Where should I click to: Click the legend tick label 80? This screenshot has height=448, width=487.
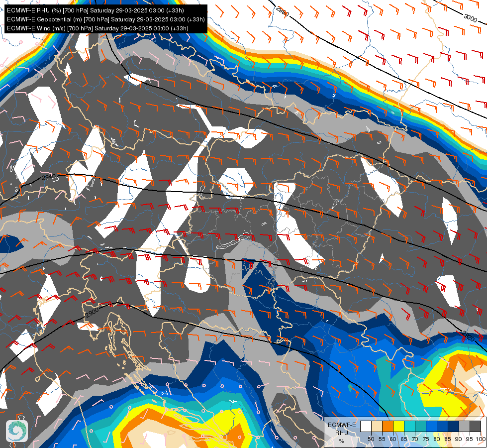pyautogui.click(x=437, y=439)
